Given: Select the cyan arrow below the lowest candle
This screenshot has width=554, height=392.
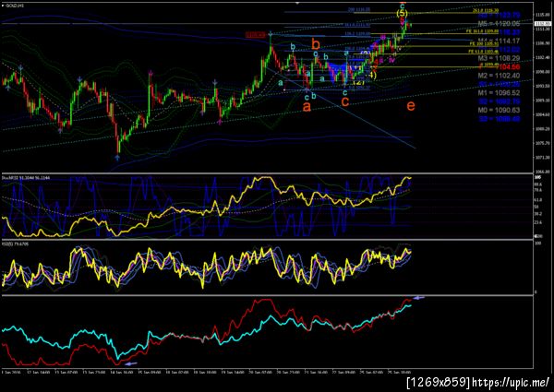Looking at the screenshot, I should coord(117,158).
